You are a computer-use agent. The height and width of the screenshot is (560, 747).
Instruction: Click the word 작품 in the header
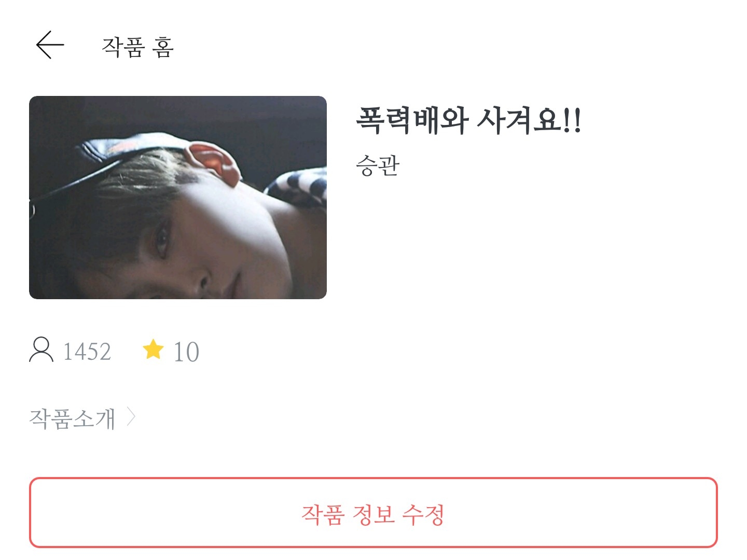[122, 46]
